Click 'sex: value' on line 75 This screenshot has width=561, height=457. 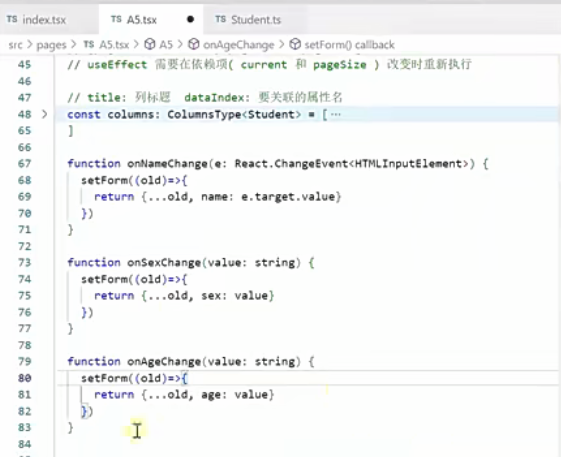pyautogui.click(x=234, y=296)
